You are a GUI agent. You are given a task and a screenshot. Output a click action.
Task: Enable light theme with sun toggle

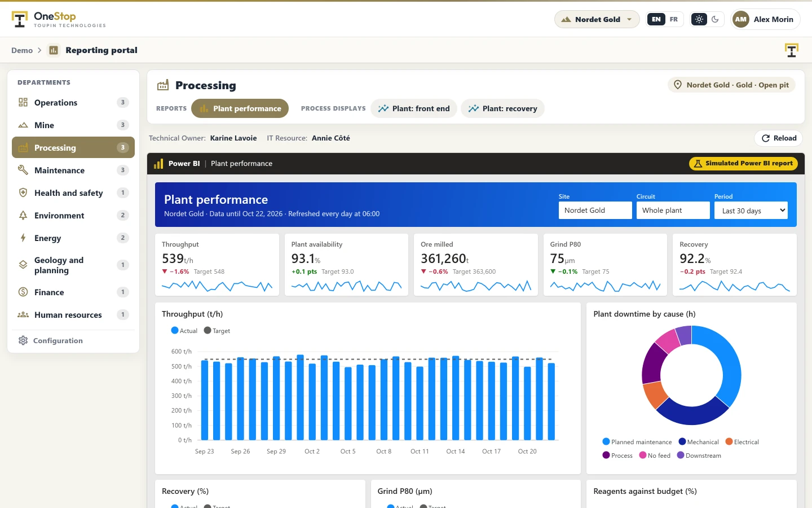pyautogui.click(x=699, y=19)
